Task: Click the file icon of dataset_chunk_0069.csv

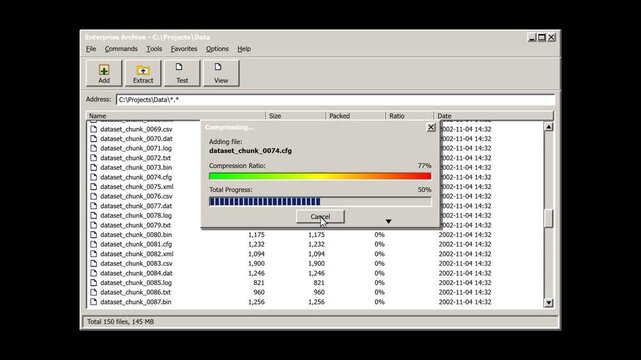Action: tap(94, 129)
